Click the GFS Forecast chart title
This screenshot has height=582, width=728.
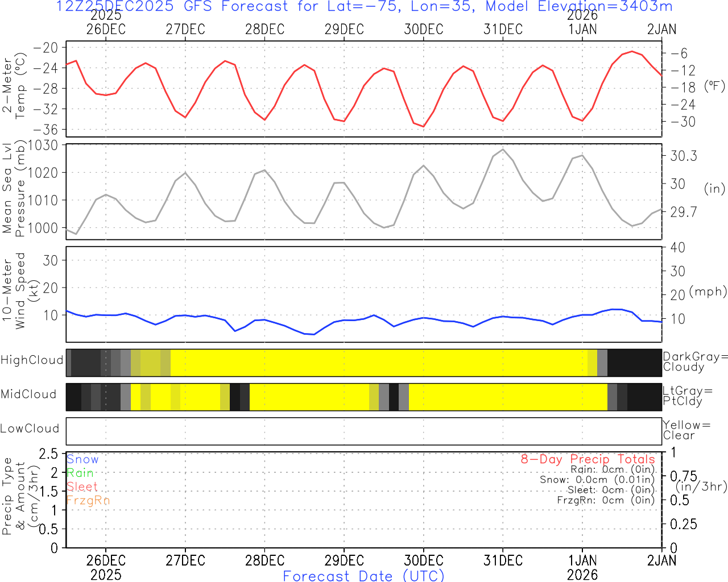coord(364,7)
